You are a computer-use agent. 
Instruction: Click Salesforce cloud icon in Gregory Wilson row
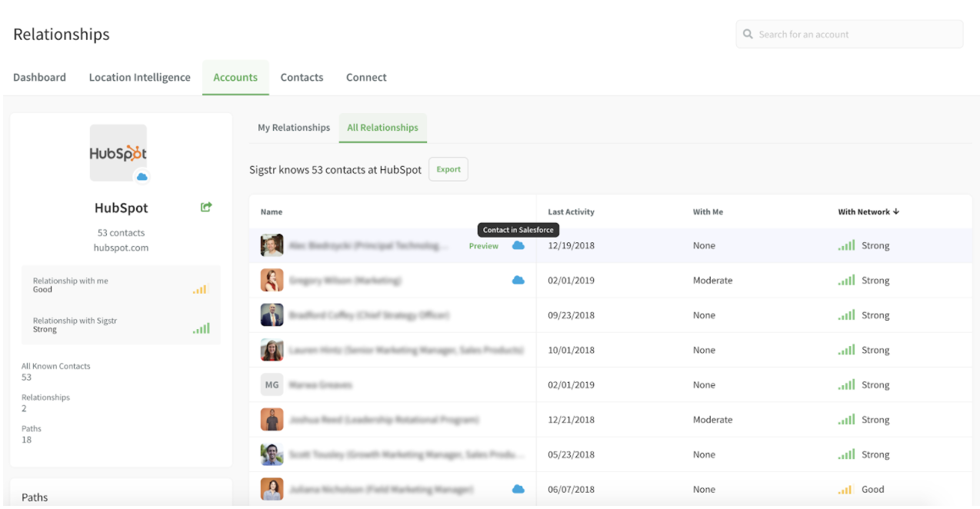tap(518, 281)
